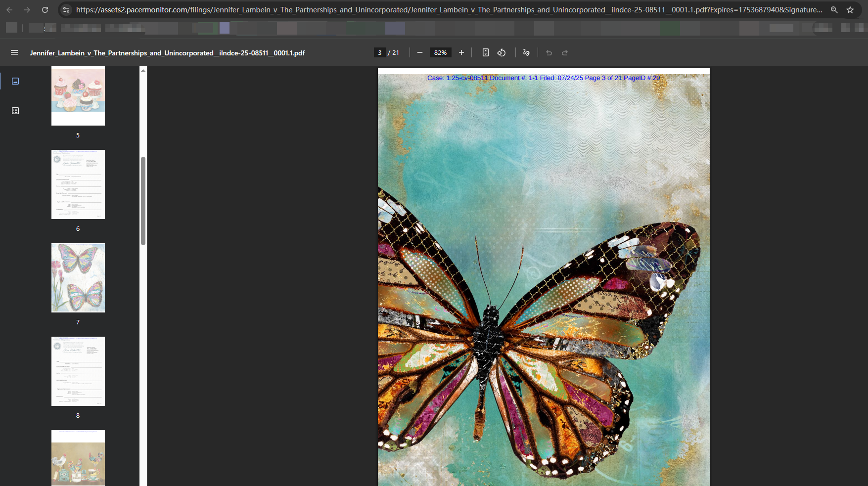868x486 pixels.
Task: Open the page 5 cupcakes thumbnail
Action: coord(78,96)
